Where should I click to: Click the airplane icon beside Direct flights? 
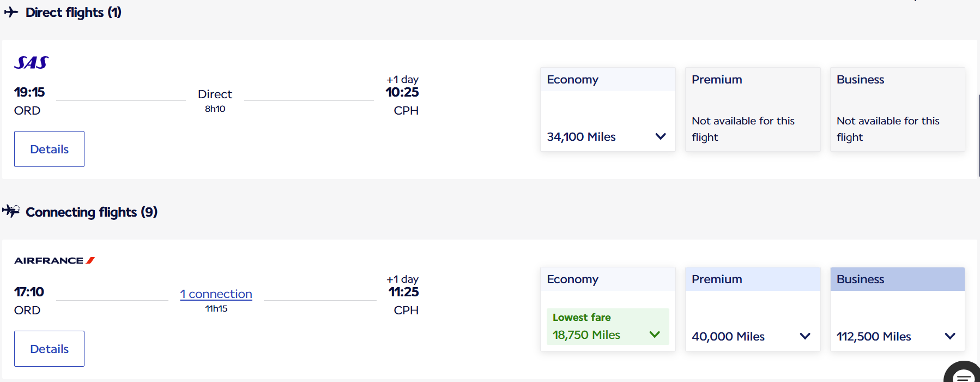pos(10,12)
